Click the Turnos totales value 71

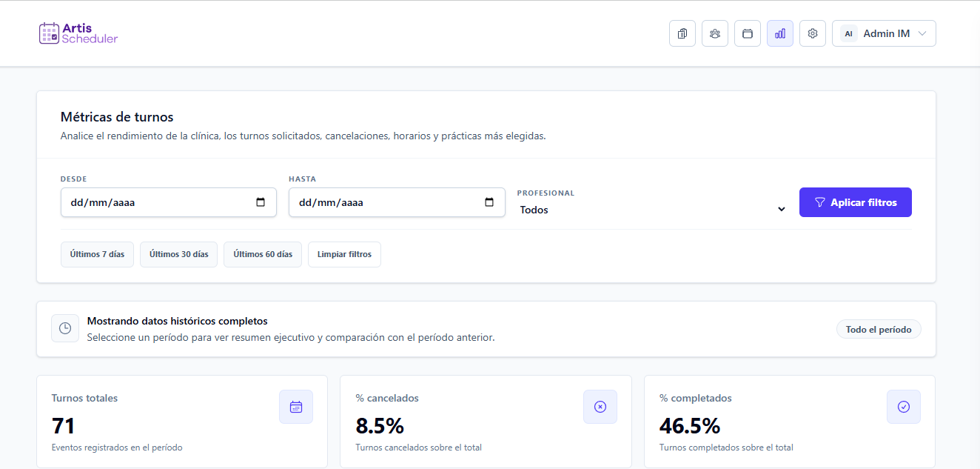[64, 426]
